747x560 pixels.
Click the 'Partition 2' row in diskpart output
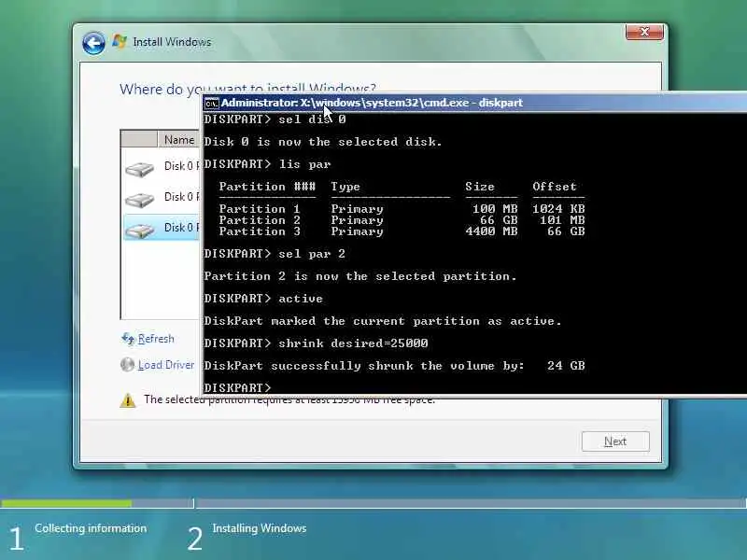pyautogui.click(x=402, y=220)
